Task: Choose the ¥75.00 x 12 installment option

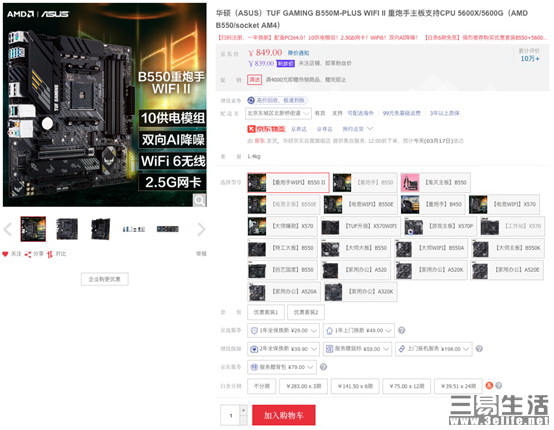Action: tap(407, 386)
